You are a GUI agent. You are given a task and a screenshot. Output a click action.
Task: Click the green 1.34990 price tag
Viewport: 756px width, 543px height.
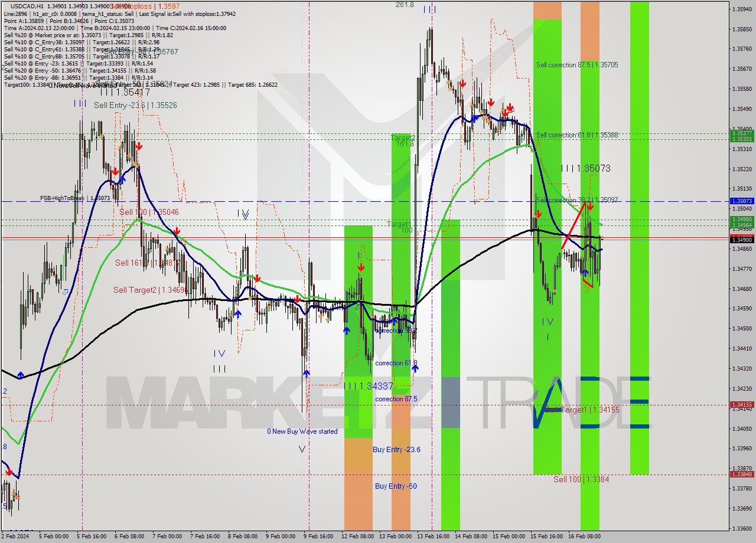click(x=742, y=219)
